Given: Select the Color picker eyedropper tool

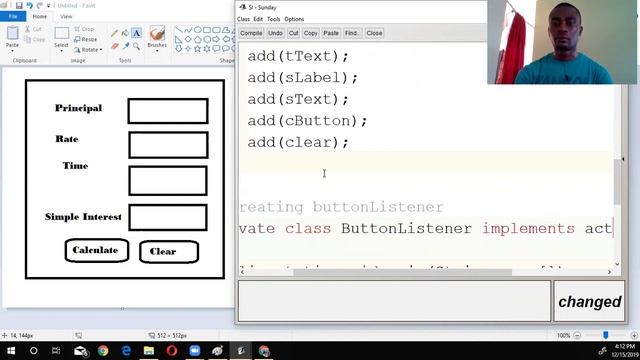Looking at the screenshot, I should point(125,46).
